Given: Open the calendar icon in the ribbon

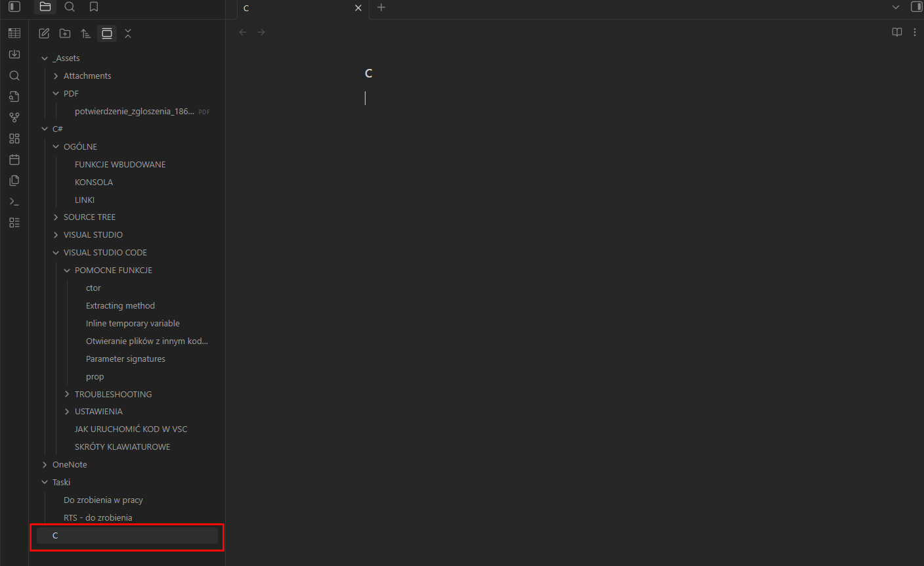Looking at the screenshot, I should (x=14, y=160).
